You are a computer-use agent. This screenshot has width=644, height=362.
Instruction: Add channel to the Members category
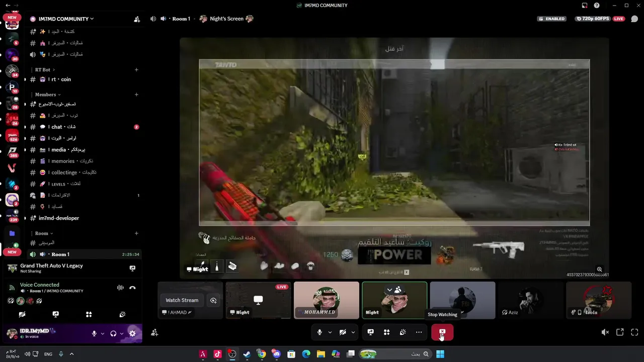(x=136, y=95)
